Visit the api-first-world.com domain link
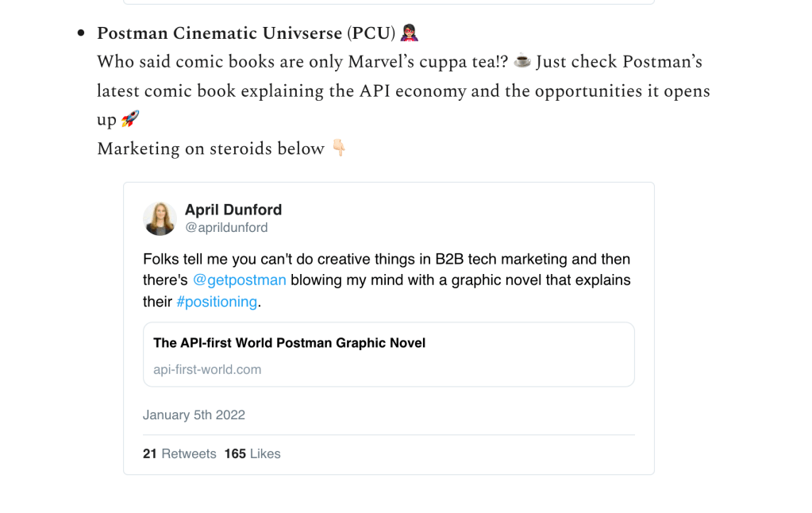The width and height of the screenshot is (812, 513). pyautogui.click(x=207, y=369)
